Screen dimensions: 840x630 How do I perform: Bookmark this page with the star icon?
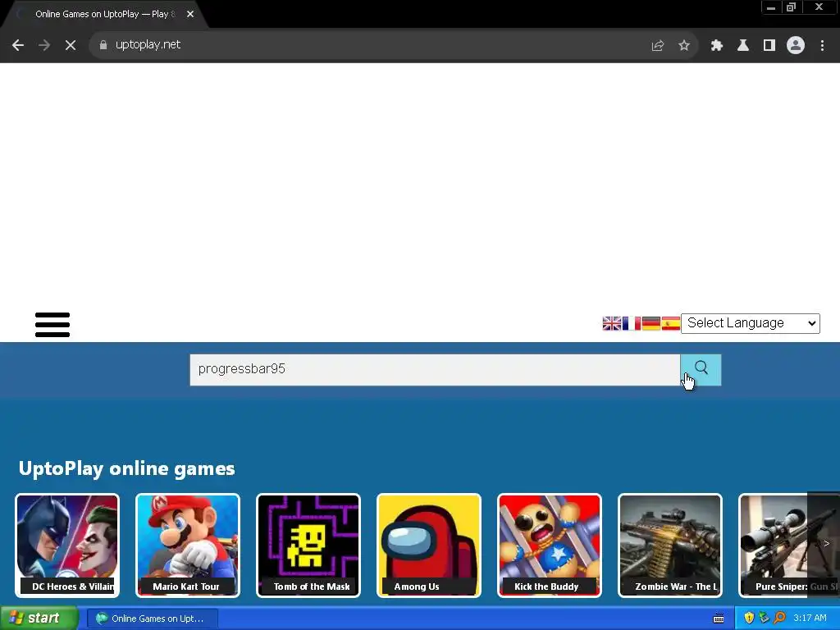[683, 46]
